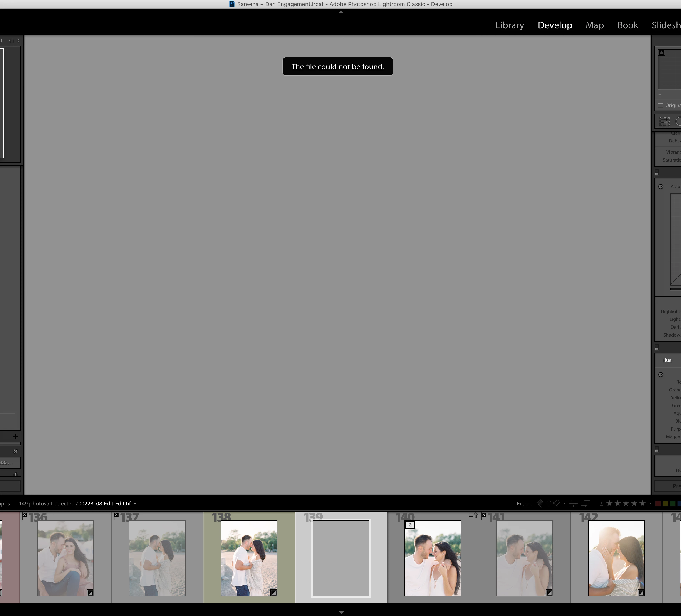This screenshot has width=681, height=616.
Task: Open the Map module
Action: pyautogui.click(x=595, y=25)
